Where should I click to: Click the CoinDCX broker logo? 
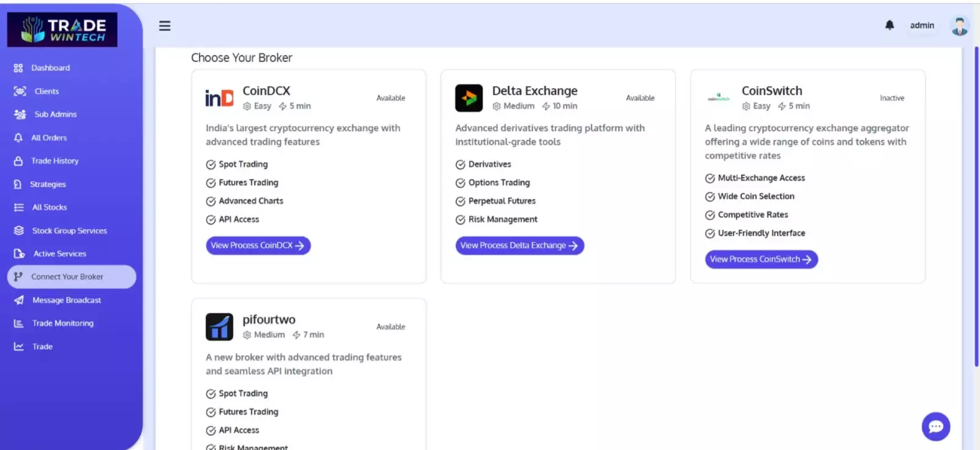pyautogui.click(x=219, y=98)
